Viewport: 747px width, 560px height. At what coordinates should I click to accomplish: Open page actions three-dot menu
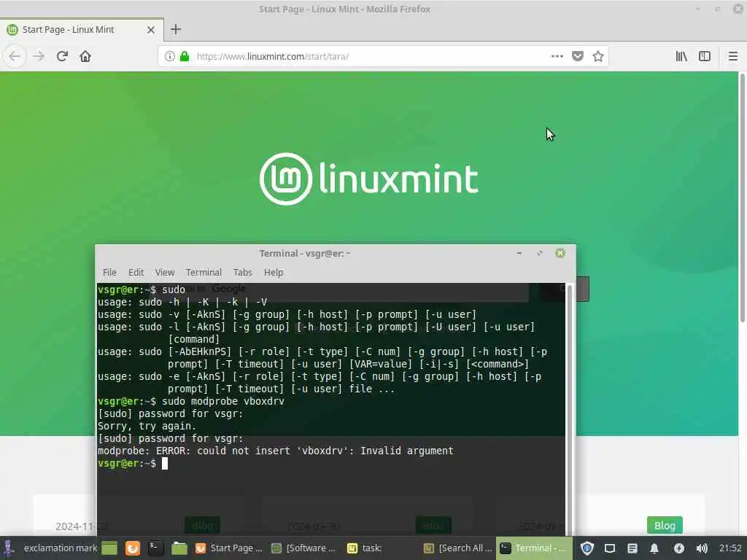click(557, 56)
